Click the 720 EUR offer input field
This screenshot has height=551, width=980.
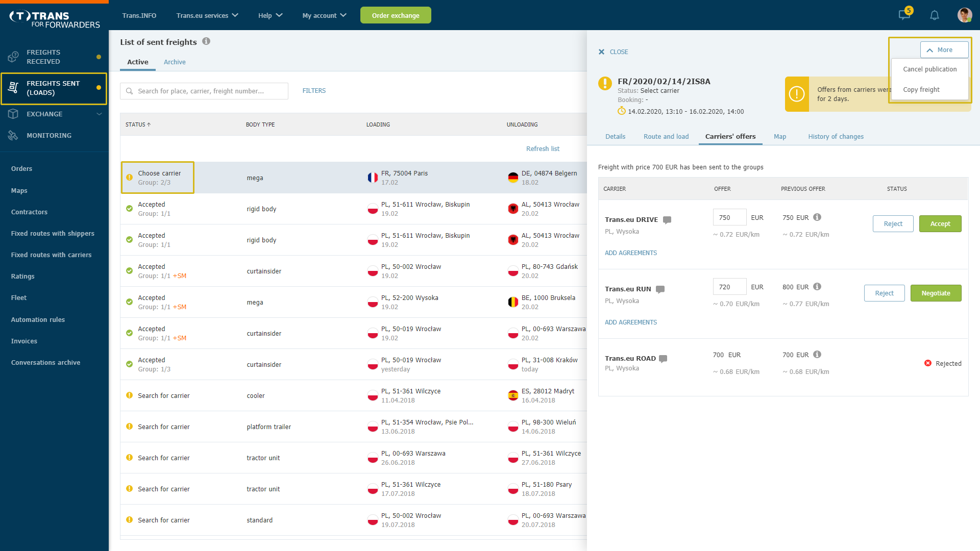[729, 287]
